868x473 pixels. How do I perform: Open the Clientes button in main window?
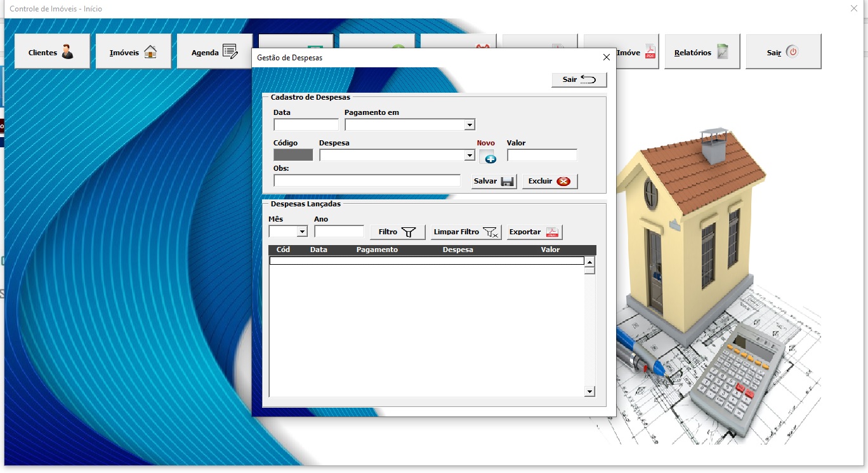(52, 52)
